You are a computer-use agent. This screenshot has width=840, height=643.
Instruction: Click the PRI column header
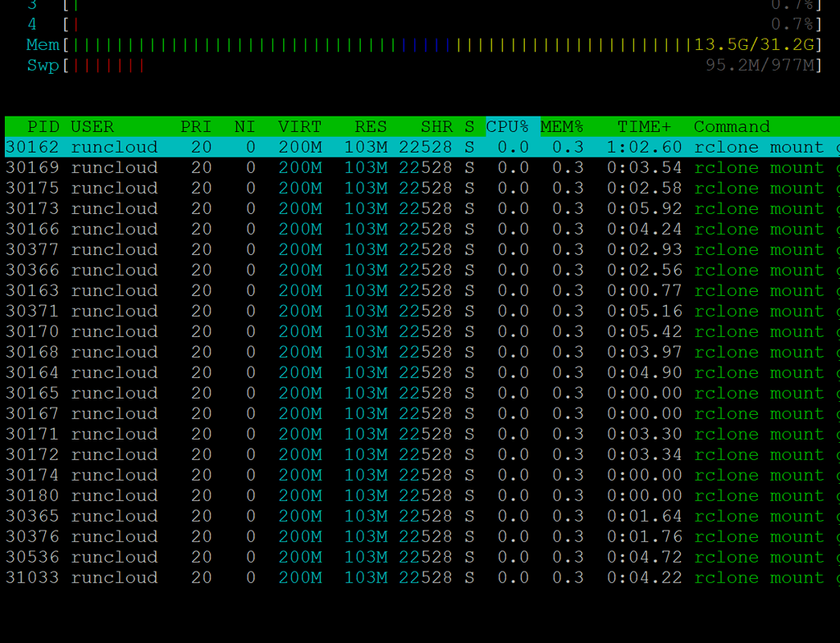pyautogui.click(x=195, y=127)
